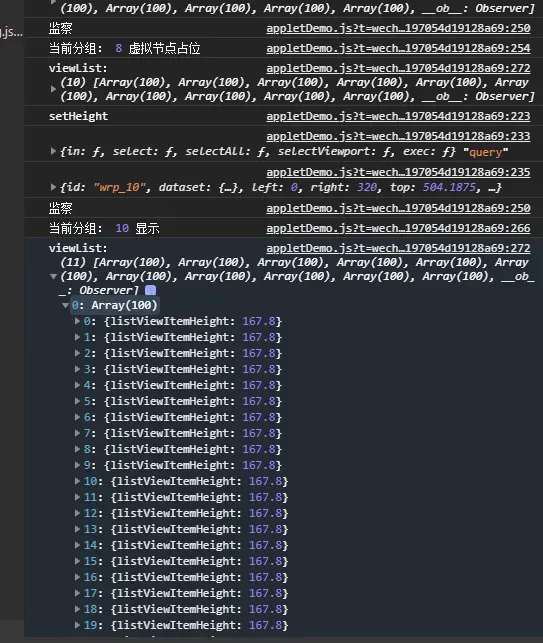Open source link ending with :254
This screenshot has height=643, width=543.
coord(398,48)
